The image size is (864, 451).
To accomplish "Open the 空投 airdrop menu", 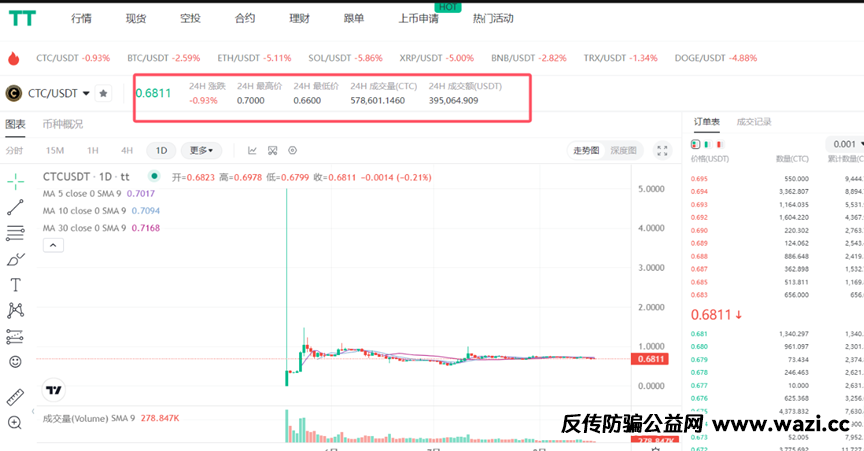I will [190, 18].
